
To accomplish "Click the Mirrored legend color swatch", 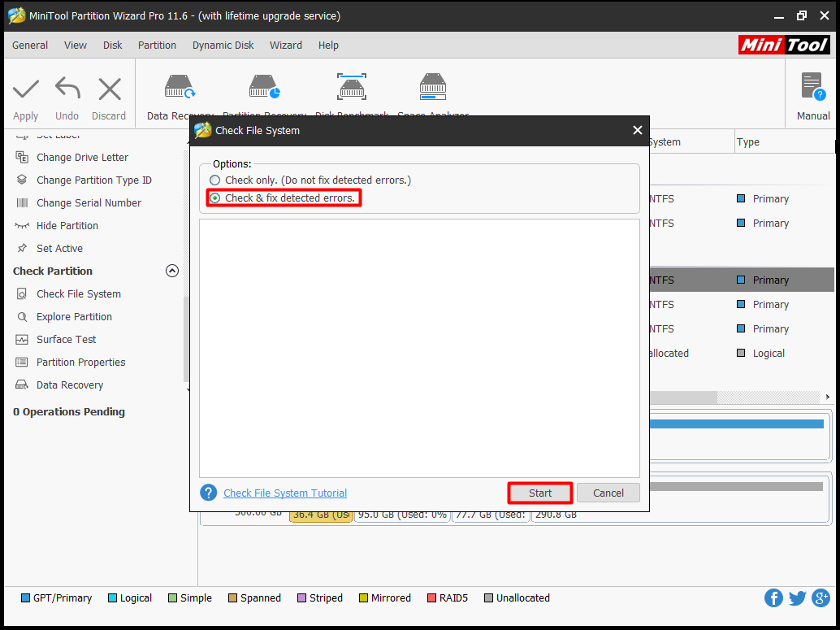I will 363,597.
